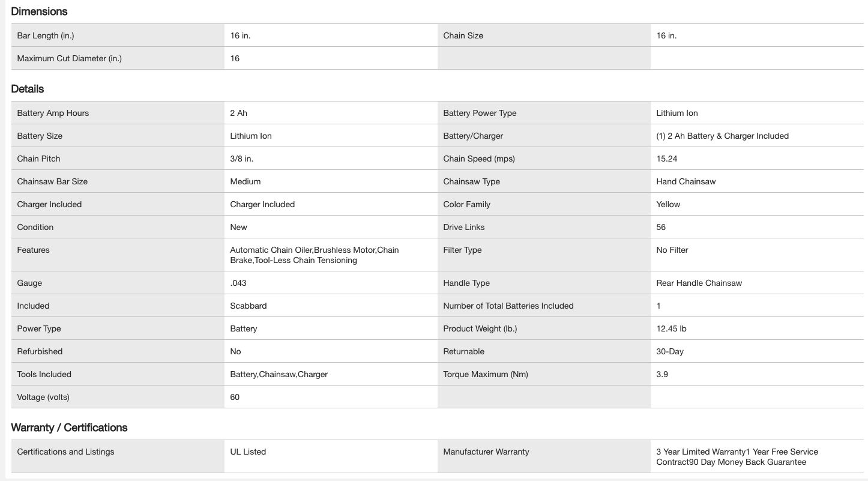Click the Color Family value Yellow
Image resolution: width=868 pixels, height=481 pixels.
[668, 204]
